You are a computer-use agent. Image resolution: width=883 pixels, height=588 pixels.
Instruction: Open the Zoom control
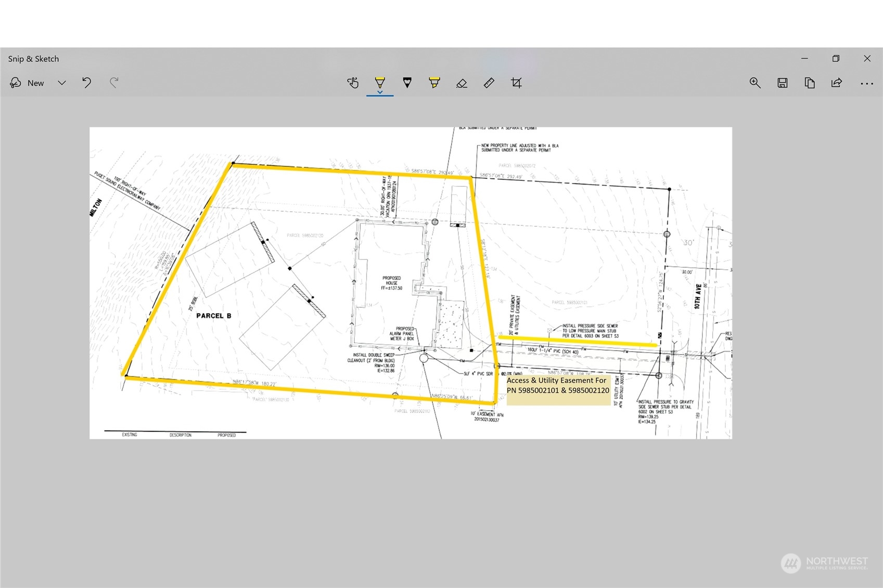tap(755, 83)
